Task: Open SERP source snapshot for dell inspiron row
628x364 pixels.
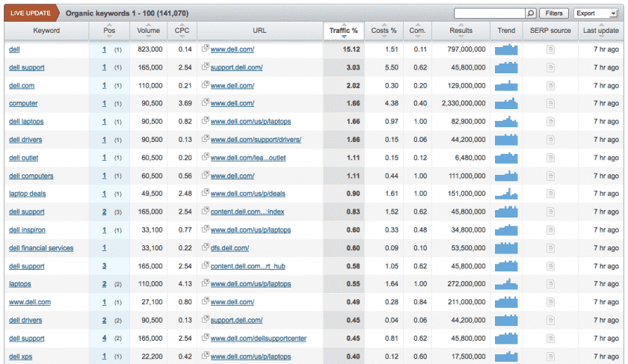Action: 550,230
